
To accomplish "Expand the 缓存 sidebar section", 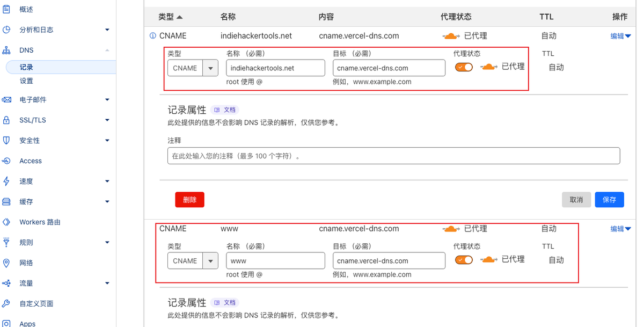I will click(x=107, y=201).
